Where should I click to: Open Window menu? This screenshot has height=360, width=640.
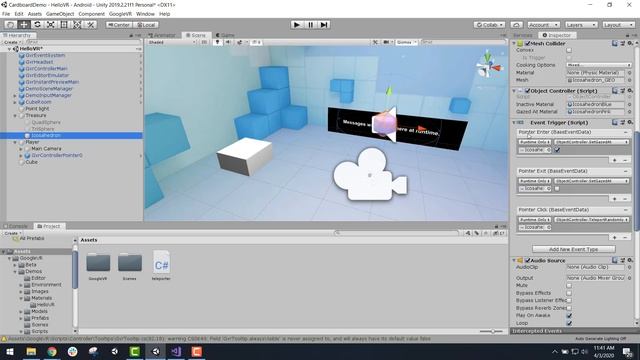145,14
